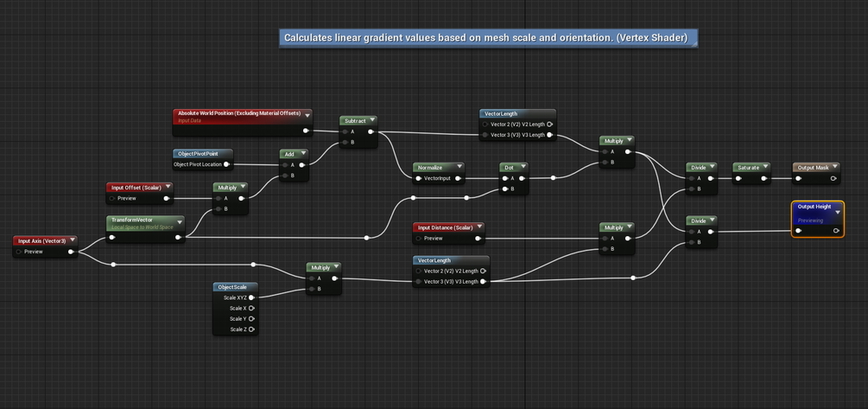The height and width of the screenshot is (409, 868).
Task: Collapse the Normalize node arrow
Action: coord(460,167)
